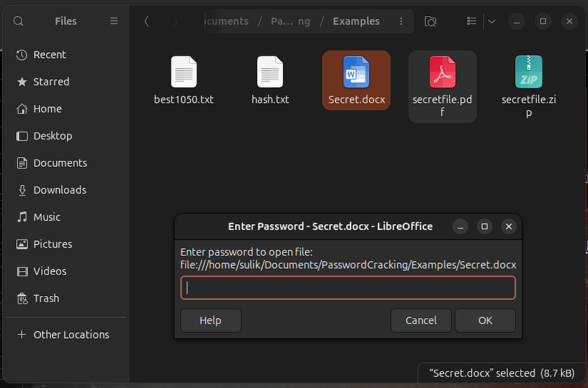Close the Files window
This screenshot has height=388, width=588.
(569, 21)
